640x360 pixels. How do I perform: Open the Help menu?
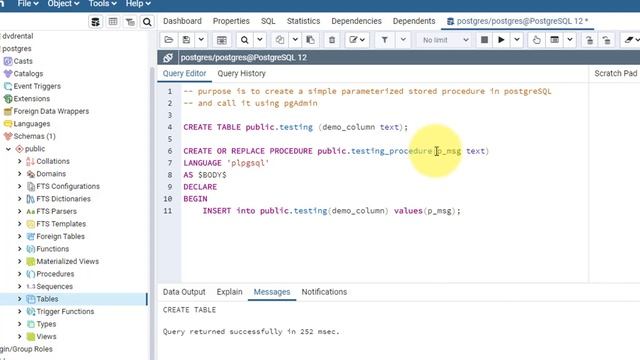coord(138,4)
